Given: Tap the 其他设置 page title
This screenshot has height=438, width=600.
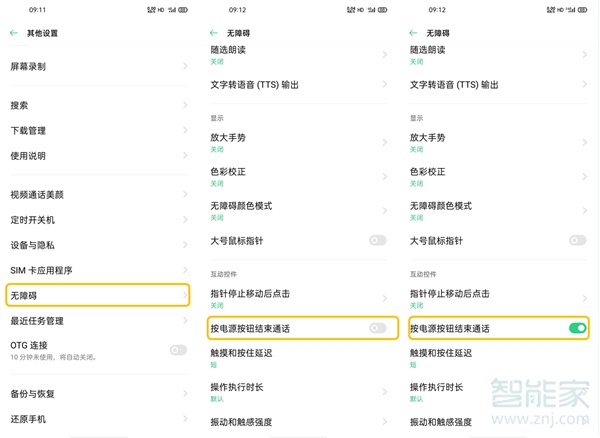Looking at the screenshot, I should (x=42, y=33).
